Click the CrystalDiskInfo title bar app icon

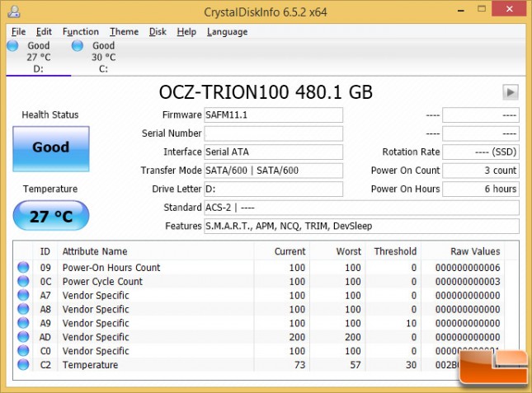click(x=14, y=12)
